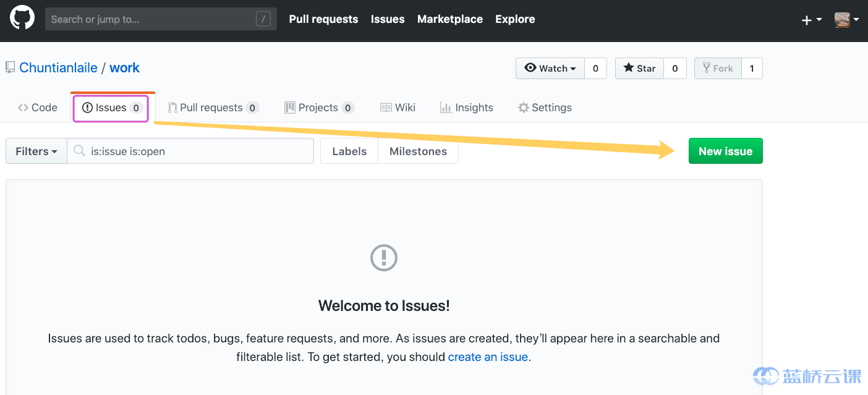Click the Fork button
This screenshot has width=868, height=395.
(718, 69)
